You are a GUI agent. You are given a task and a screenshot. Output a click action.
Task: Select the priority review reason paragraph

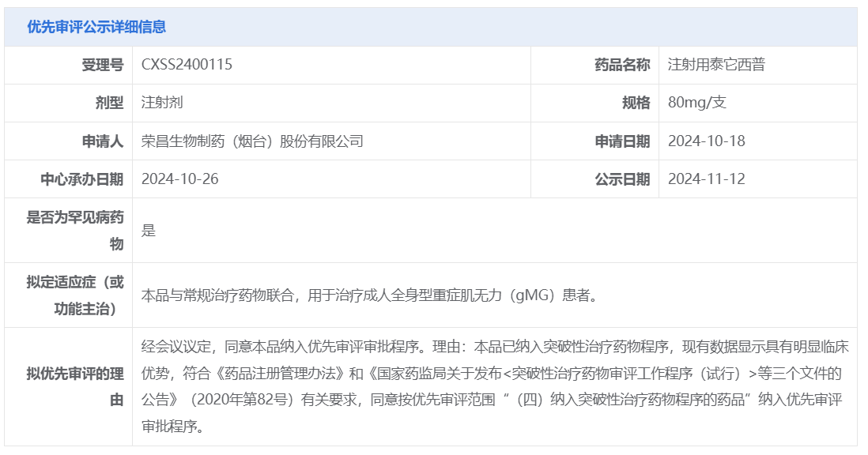click(494, 386)
